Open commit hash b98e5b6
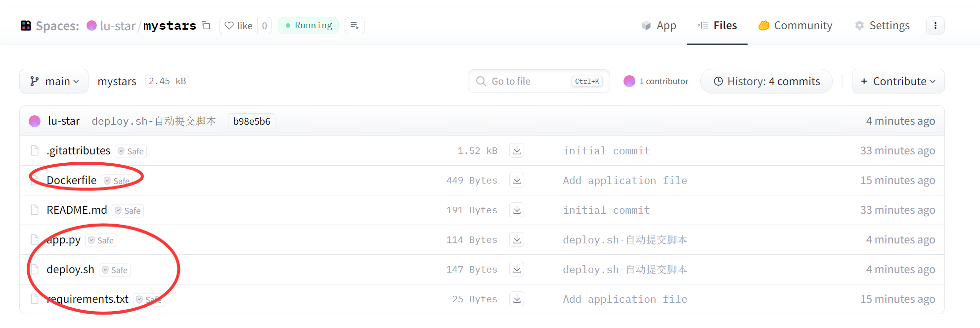Screen dimensions: 980x328 [x=252, y=121]
